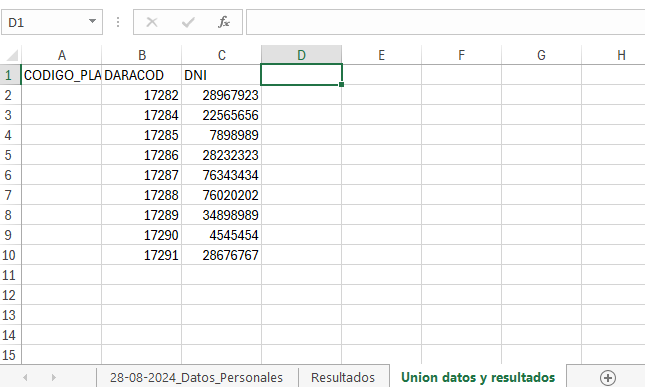Select column C header

pyautogui.click(x=221, y=55)
